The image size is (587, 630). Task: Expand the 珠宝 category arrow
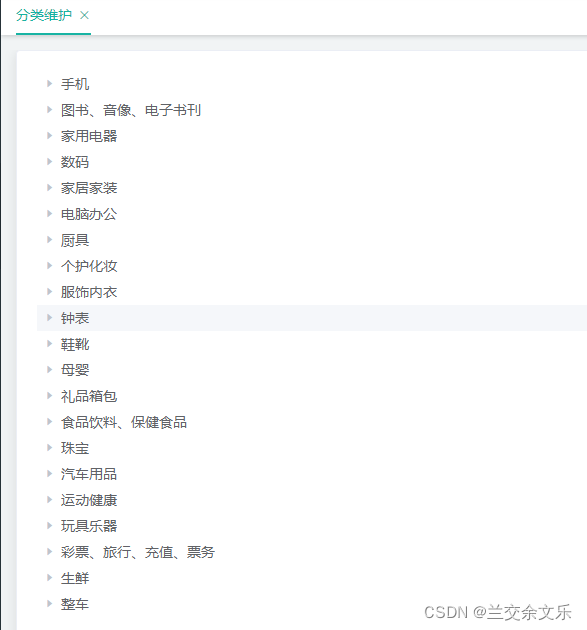pyautogui.click(x=49, y=448)
